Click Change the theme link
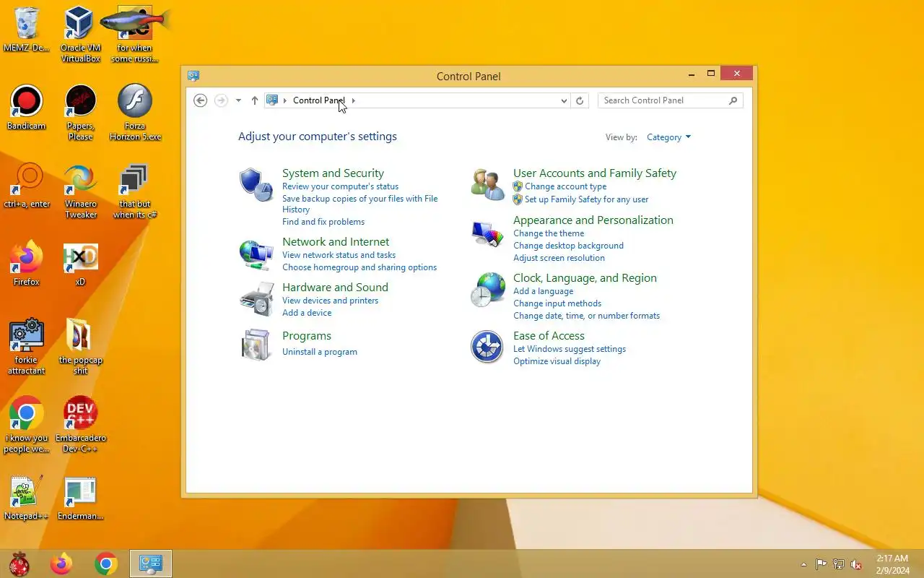The height and width of the screenshot is (578, 924). 549,233
